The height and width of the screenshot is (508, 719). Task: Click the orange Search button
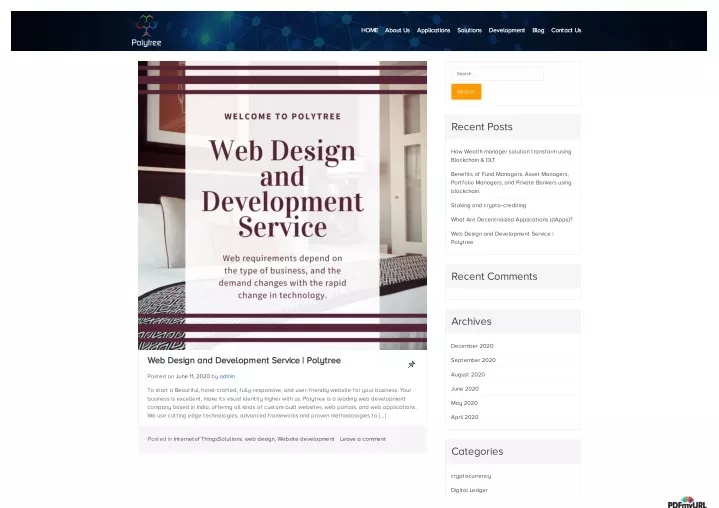click(466, 92)
